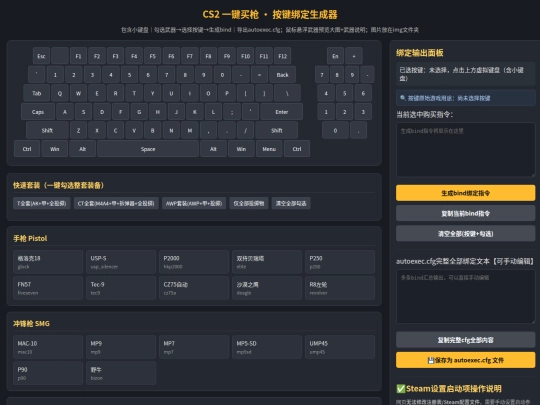Select the backslash key beside right bracket
Viewport: 540px width, 405px height.
(287, 93)
